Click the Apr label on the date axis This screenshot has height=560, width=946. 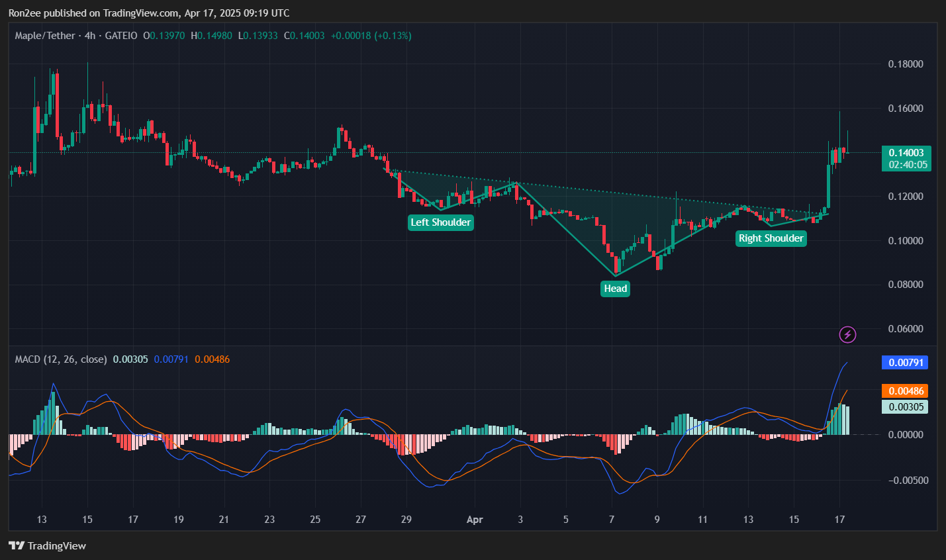point(475,520)
